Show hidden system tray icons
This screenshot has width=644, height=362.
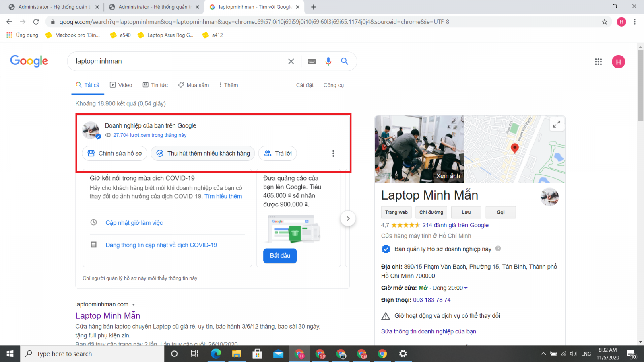pos(543,354)
